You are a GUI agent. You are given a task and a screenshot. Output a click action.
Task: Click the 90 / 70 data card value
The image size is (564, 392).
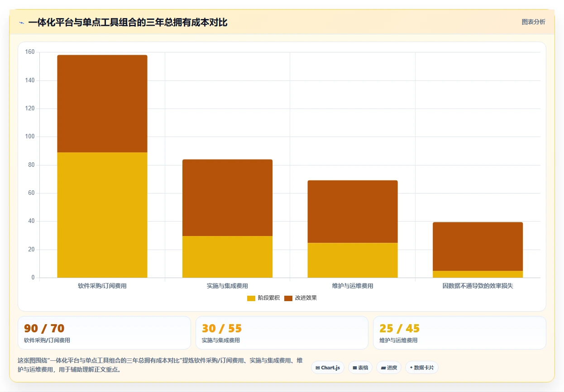[x=44, y=329]
